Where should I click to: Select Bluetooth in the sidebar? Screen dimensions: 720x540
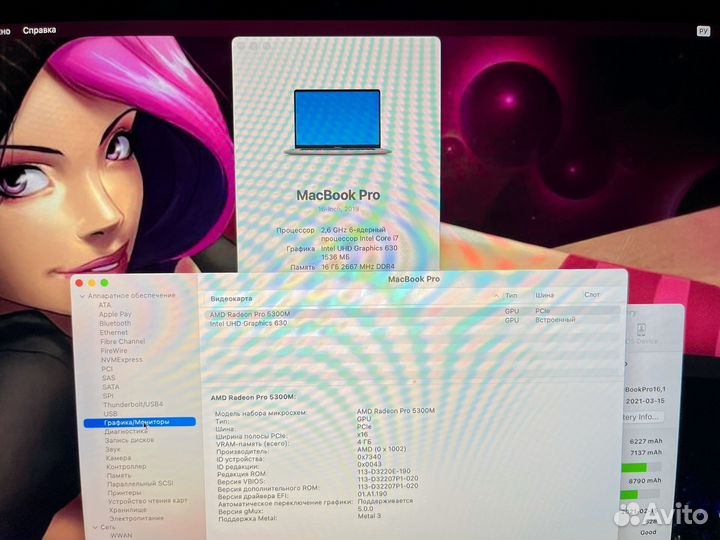(x=115, y=323)
